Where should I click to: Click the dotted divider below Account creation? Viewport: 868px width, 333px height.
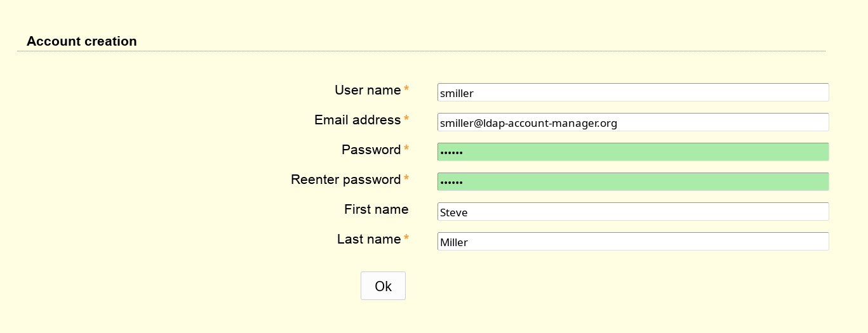(420, 51)
